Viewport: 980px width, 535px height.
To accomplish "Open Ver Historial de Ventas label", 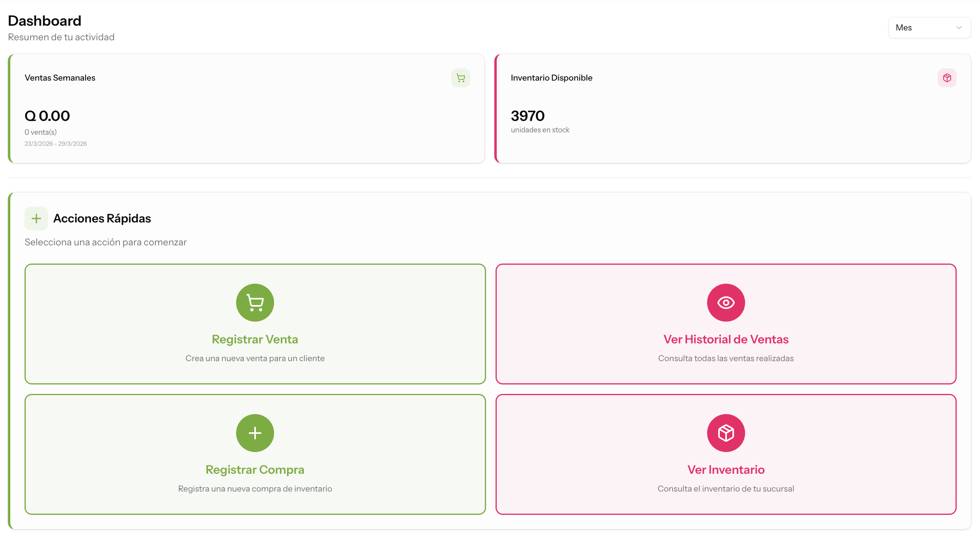I will coord(726,339).
